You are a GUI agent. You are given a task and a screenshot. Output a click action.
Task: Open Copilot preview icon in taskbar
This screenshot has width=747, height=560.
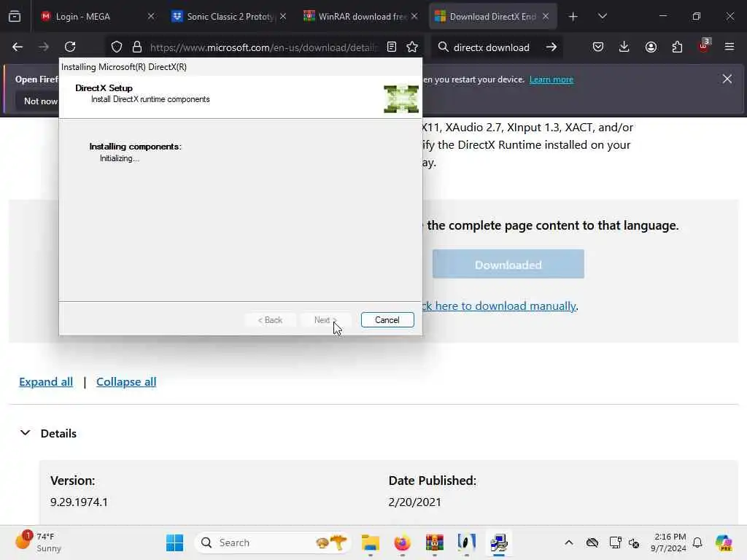[723, 542]
